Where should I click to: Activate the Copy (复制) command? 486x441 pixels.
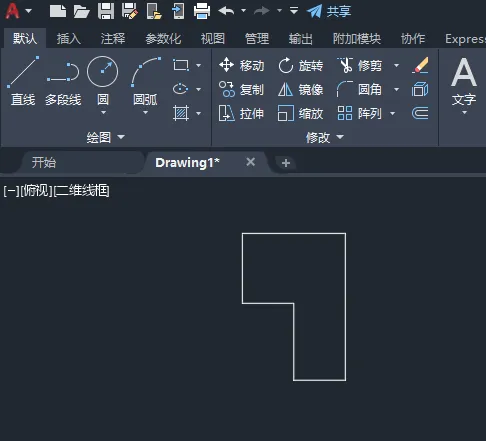(241, 89)
